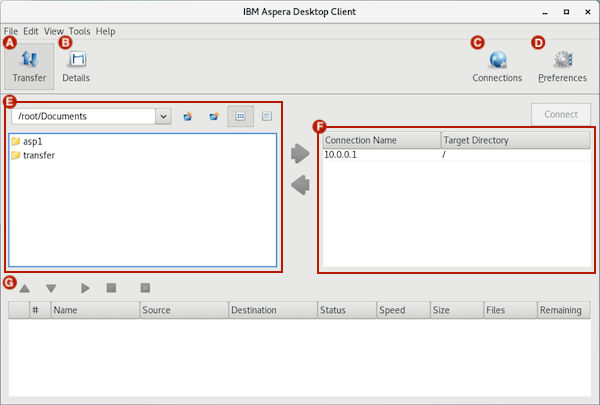Viewport: 600px width, 405px height.
Task: Open the Details view
Action: (76, 66)
